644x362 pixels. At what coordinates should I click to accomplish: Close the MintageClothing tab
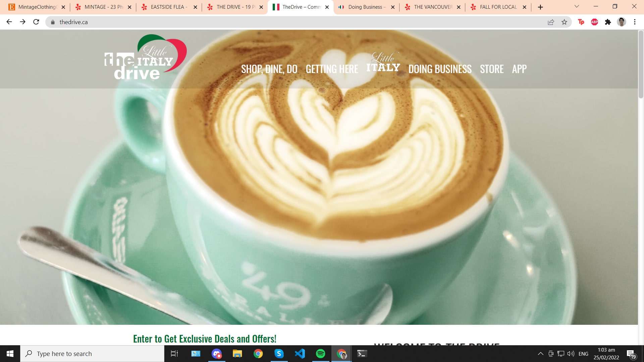click(63, 7)
